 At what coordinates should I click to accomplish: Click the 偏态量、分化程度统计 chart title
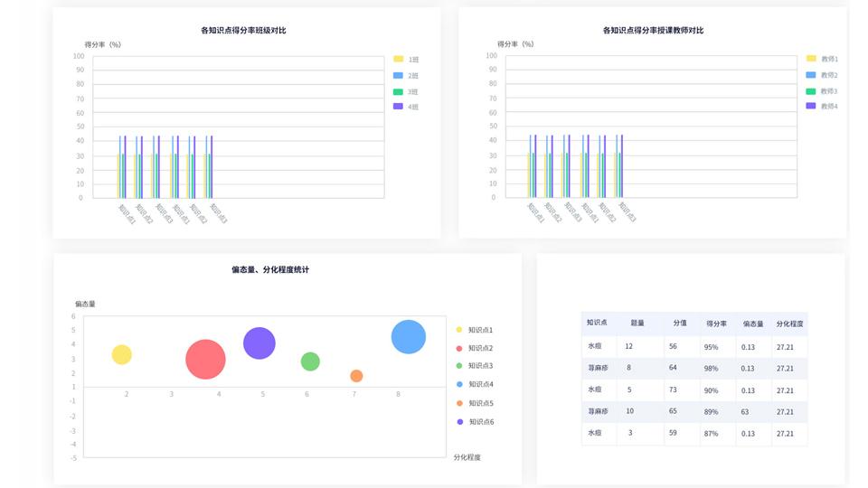point(270,270)
